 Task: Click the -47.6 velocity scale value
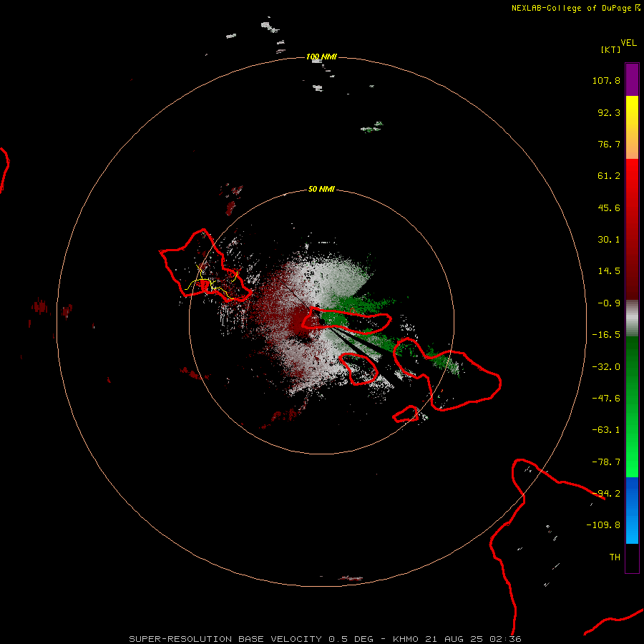pyautogui.click(x=606, y=399)
